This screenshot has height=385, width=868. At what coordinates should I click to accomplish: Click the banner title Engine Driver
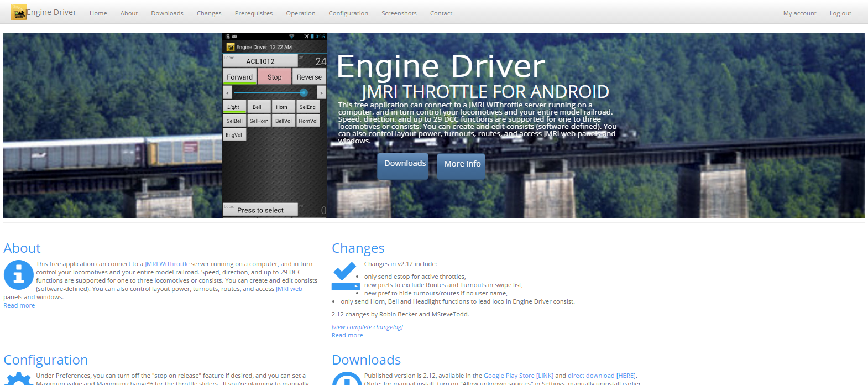pyautogui.click(x=441, y=66)
